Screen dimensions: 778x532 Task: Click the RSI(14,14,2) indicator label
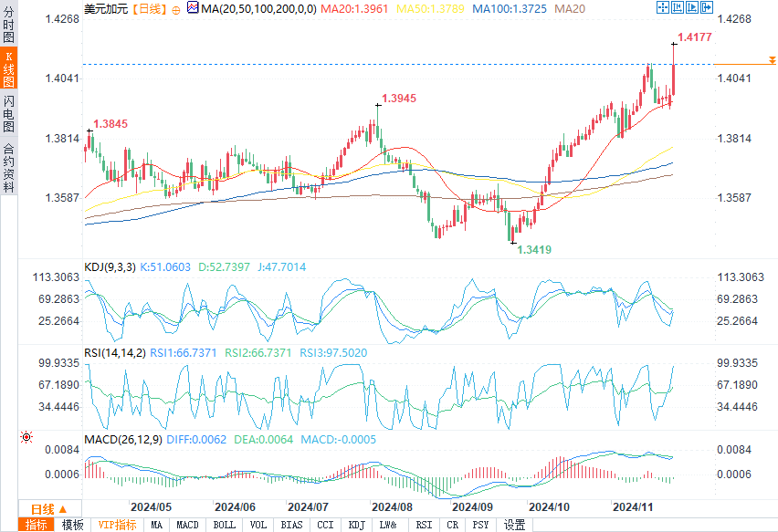(x=115, y=353)
